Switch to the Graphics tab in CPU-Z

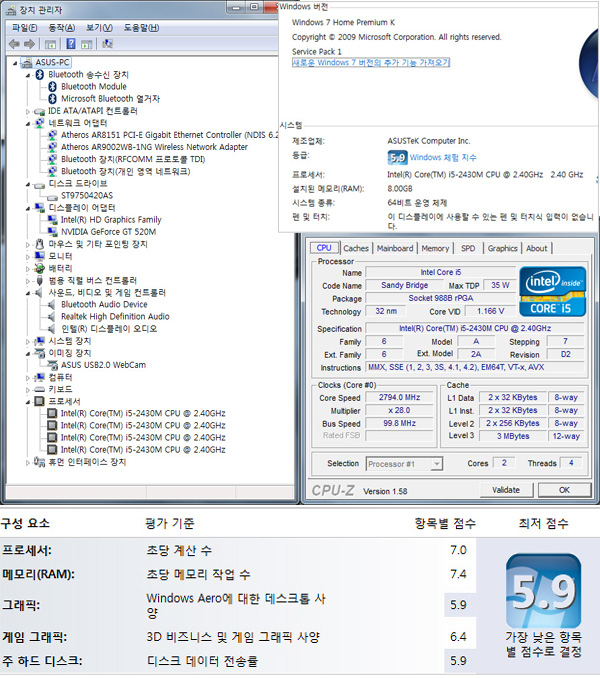tap(502, 248)
